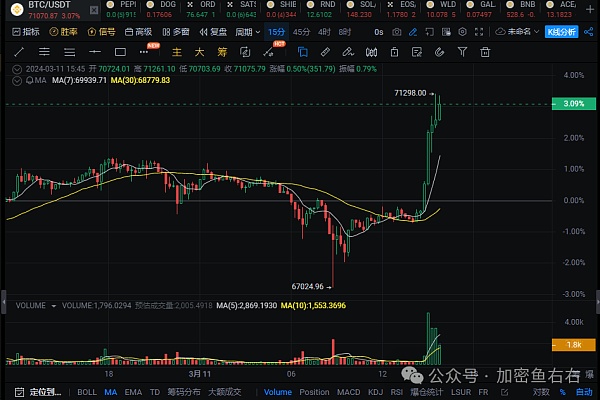This screenshot has height=400, width=600.
Task: Close the BTC/USDT tab
Action: tap(94, 10)
